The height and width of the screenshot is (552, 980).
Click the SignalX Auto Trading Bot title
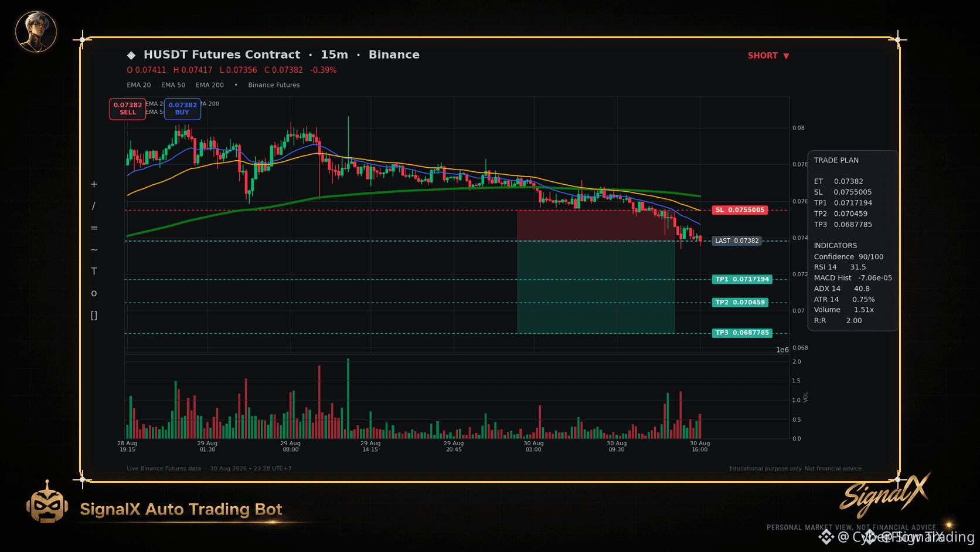[181, 509]
